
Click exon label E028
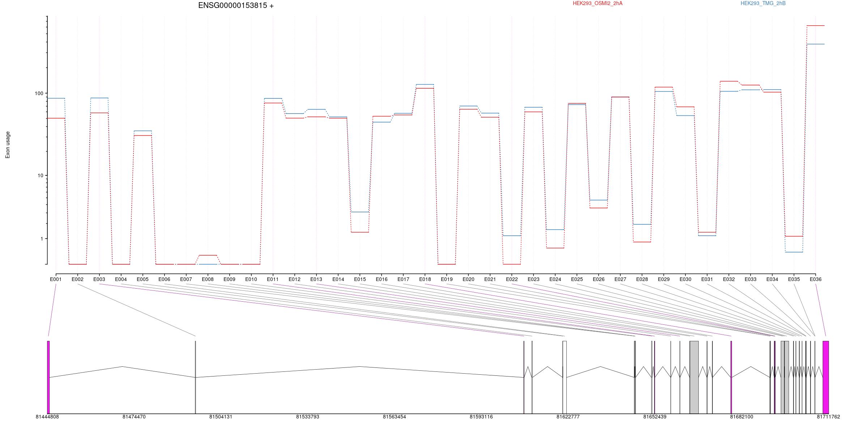click(x=642, y=279)
